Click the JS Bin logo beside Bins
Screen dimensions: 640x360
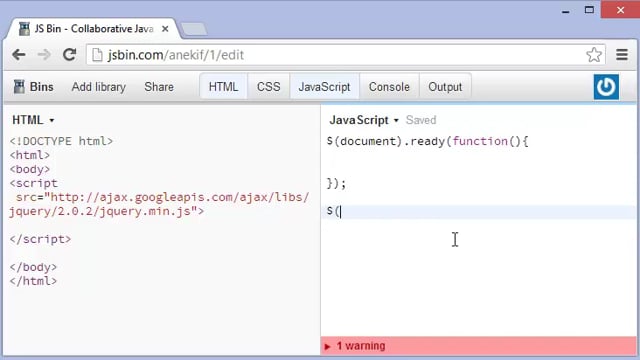point(19,87)
